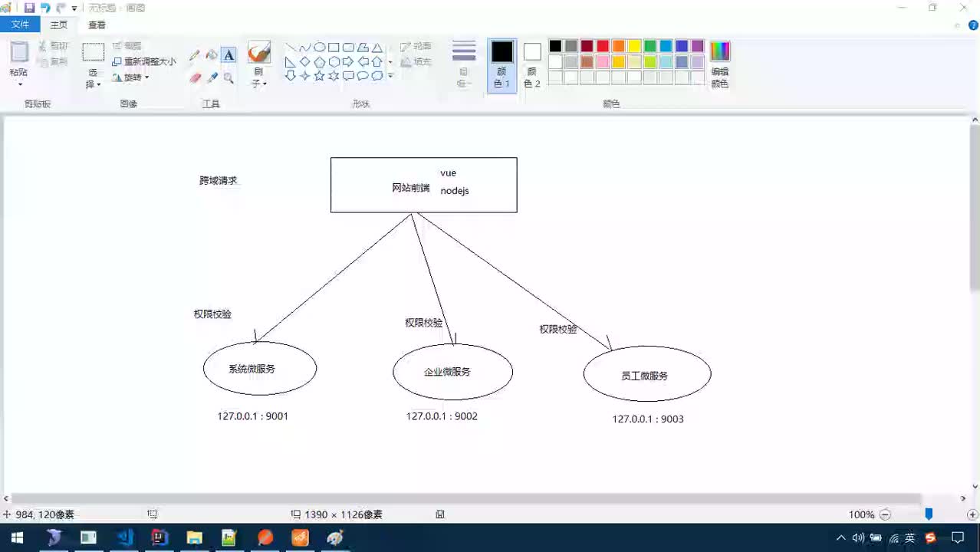This screenshot has width=980, height=552.
Task: Pick the straight Line shape
Action: click(291, 48)
